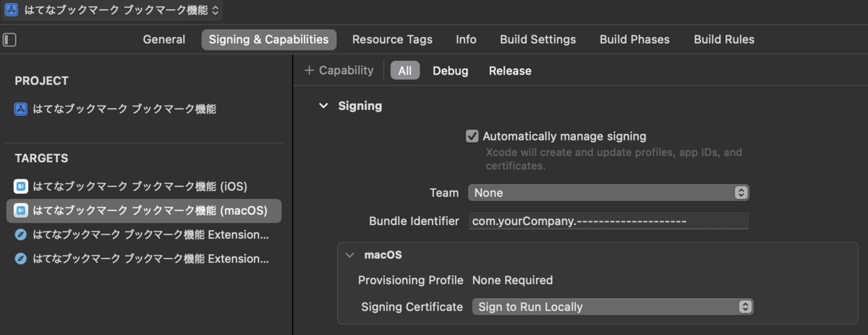868x335 pixels.
Task: Collapse the macOS signing subsection
Action: coord(350,255)
